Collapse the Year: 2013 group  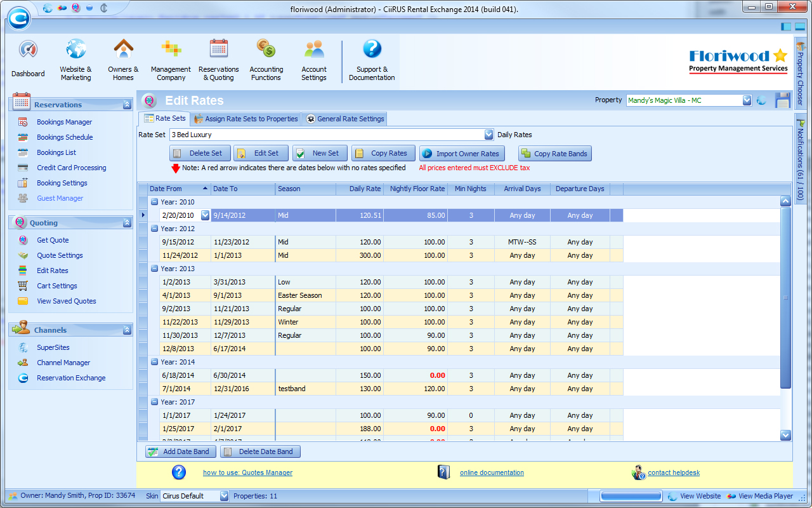[154, 269]
